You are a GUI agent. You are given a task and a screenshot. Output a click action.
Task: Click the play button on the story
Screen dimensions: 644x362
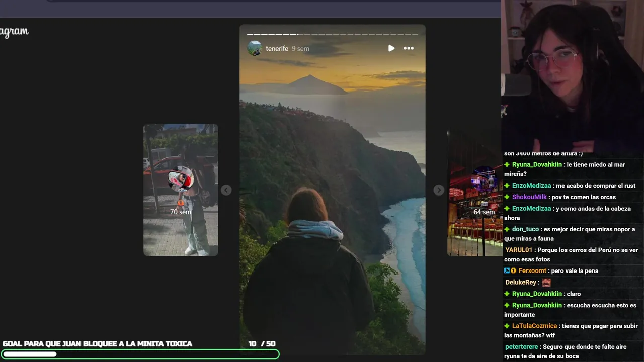(x=391, y=48)
